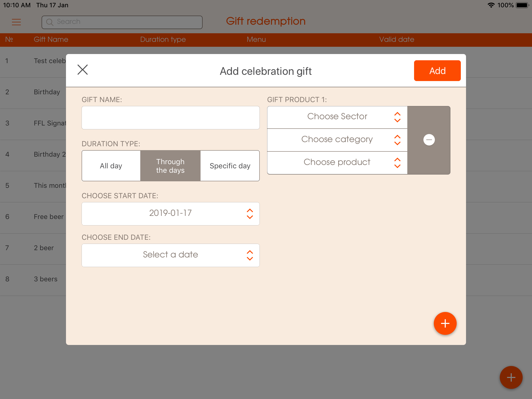The image size is (532, 399).
Task: Select the Birthday row number 2
Action: (x=33, y=93)
